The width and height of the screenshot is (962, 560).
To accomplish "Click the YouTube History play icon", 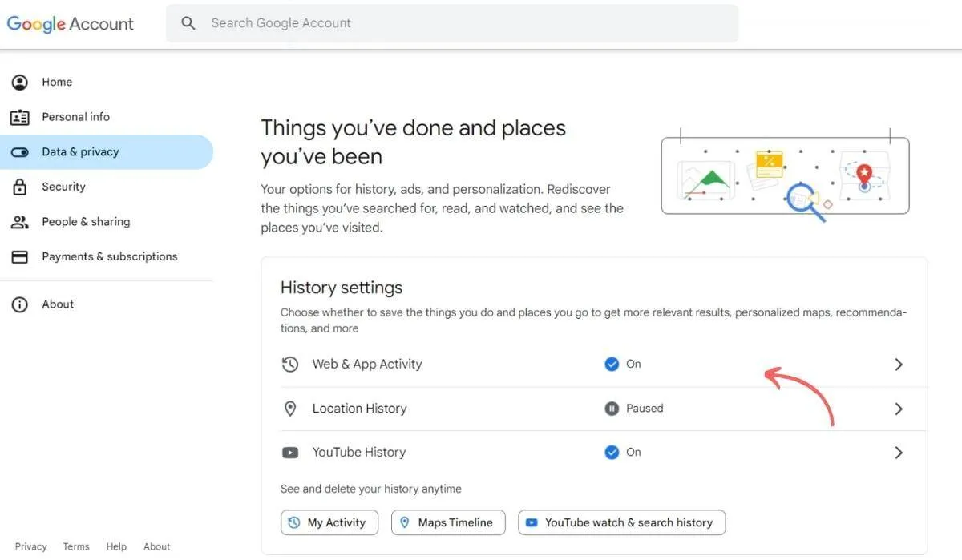I will (290, 452).
